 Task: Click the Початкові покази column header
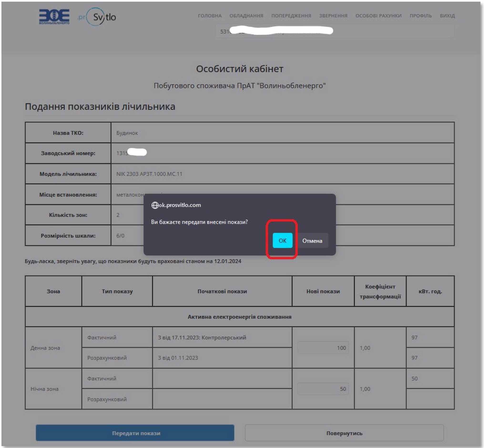[x=222, y=291]
